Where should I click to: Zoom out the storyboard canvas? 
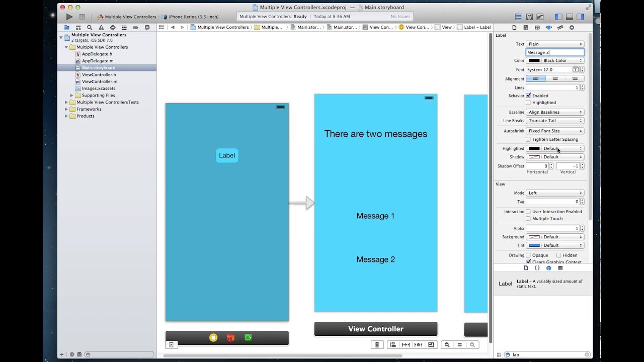click(447, 345)
